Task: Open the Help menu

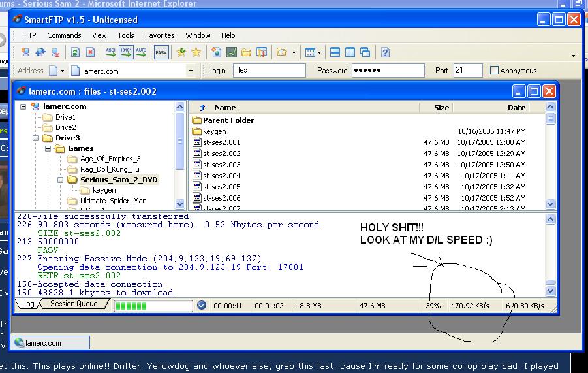Action: pos(228,35)
